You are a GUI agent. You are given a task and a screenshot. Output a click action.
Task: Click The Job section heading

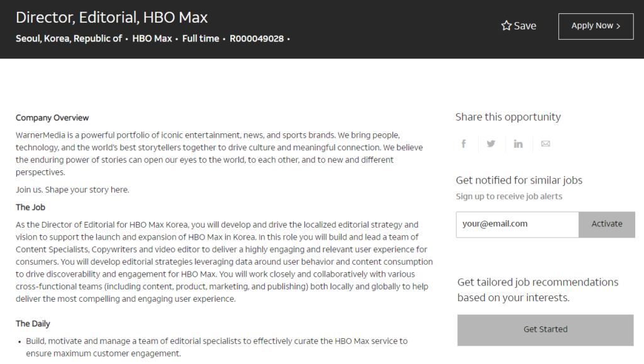tap(30, 207)
